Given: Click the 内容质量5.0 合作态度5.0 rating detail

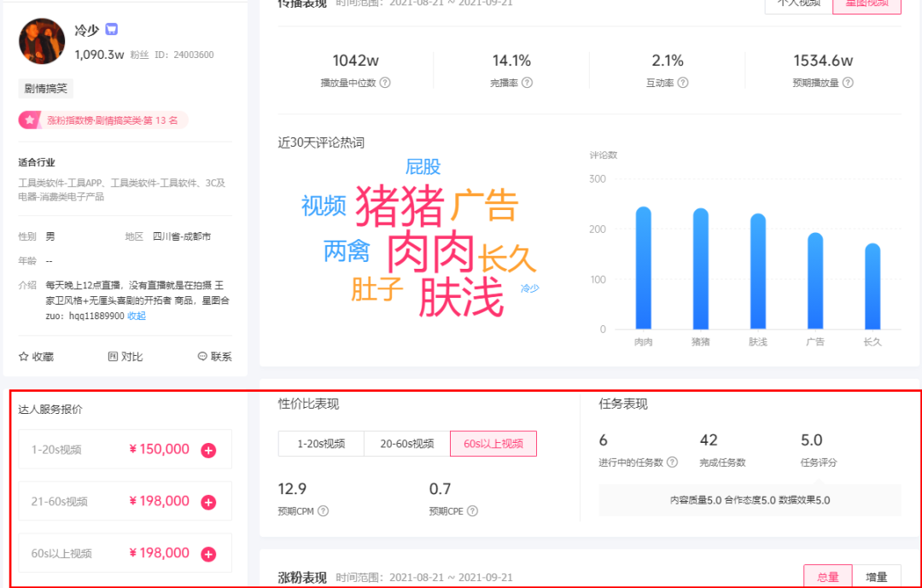Looking at the screenshot, I should pyautogui.click(x=750, y=500).
